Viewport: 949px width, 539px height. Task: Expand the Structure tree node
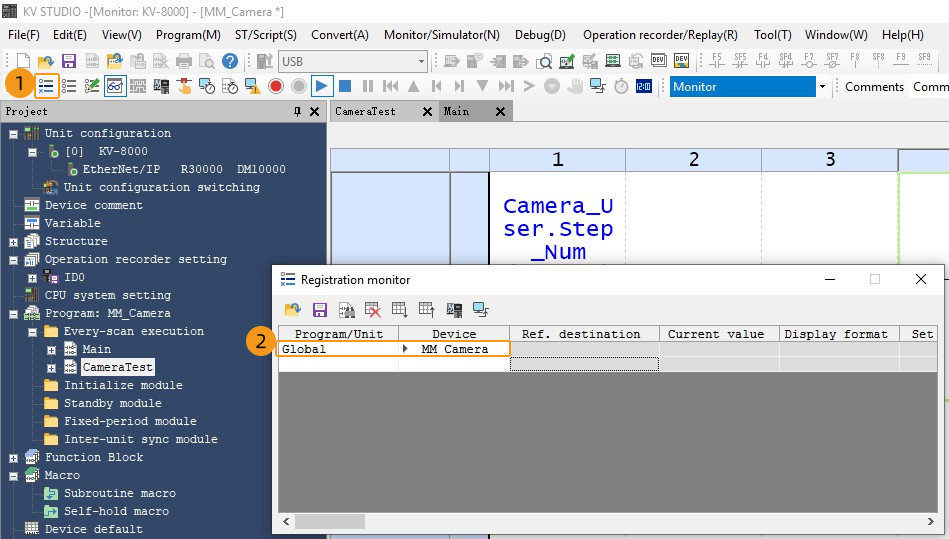(x=13, y=241)
